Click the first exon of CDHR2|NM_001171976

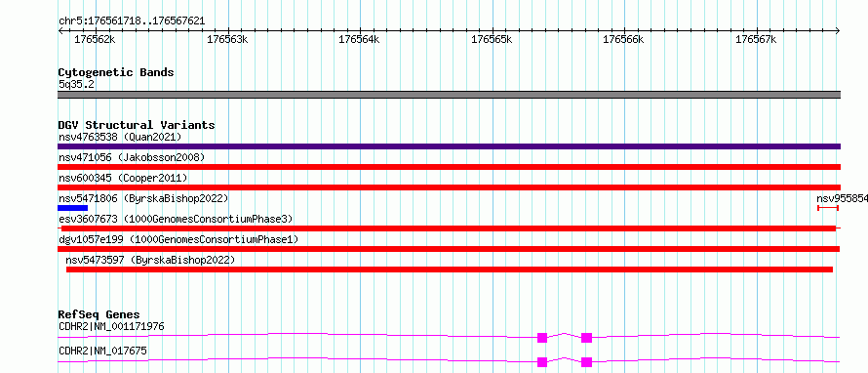(x=542, y=338)
